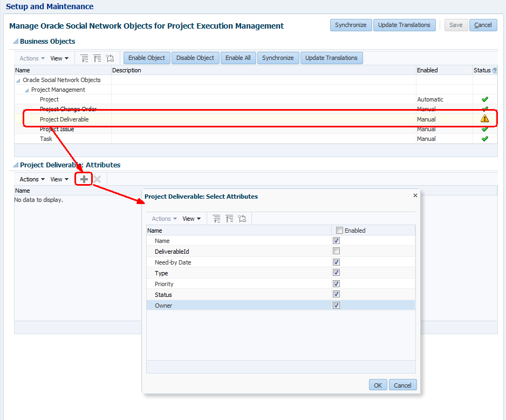Collapse Oracle Social Network Objects tree node

pyautogui.click(x=18, y=80)
